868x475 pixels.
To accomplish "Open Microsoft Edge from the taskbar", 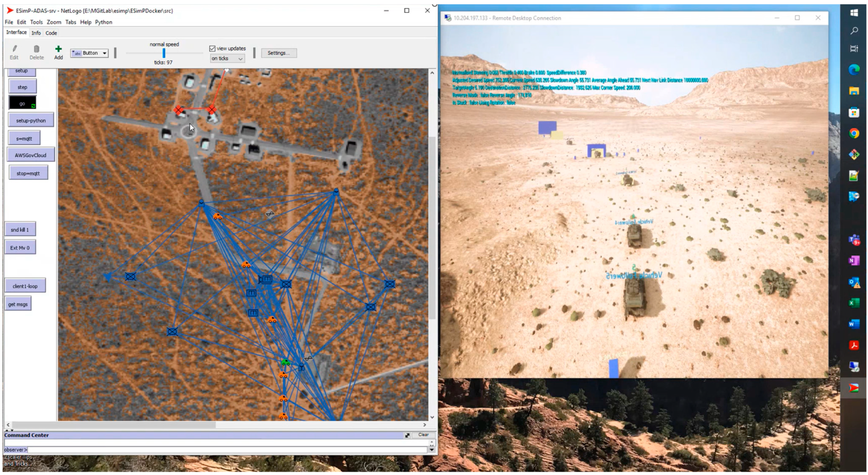I will point(853,70).
